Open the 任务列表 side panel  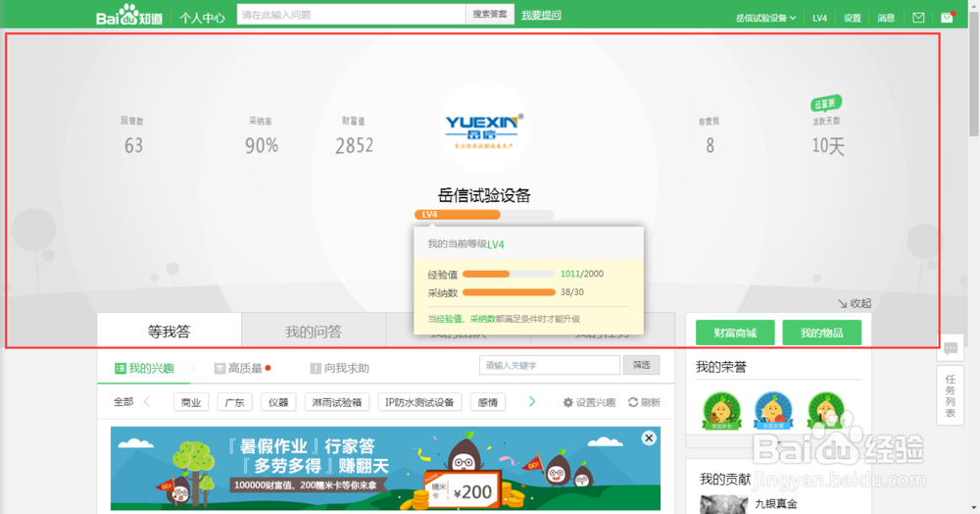tap(950, 396)
